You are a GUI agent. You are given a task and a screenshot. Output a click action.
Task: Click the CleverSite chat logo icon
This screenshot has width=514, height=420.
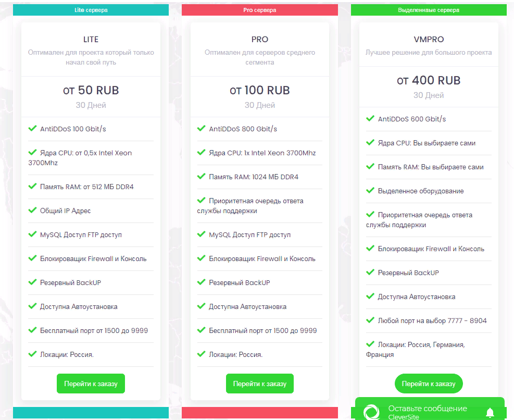click(372, 412)
